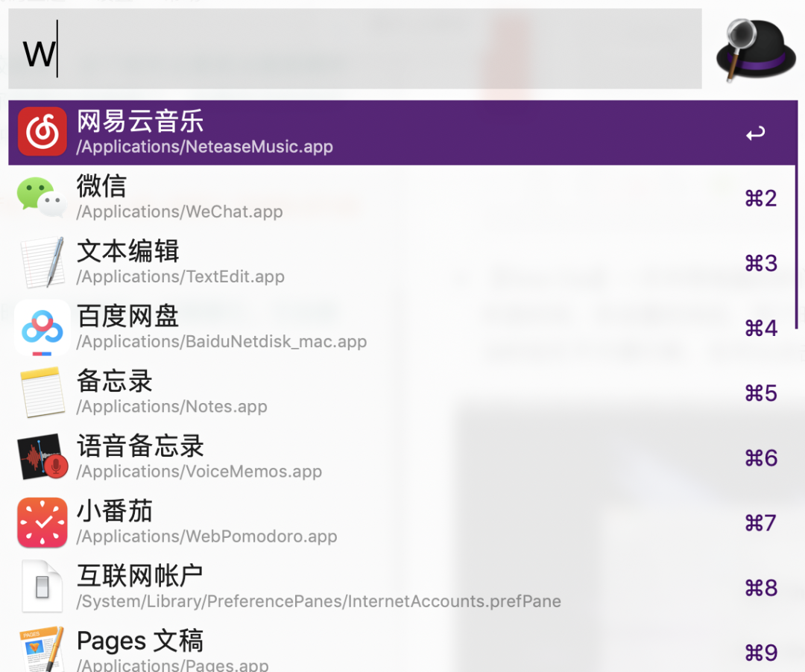Open the Voice Memos waveform icon

tap(42, 457)
